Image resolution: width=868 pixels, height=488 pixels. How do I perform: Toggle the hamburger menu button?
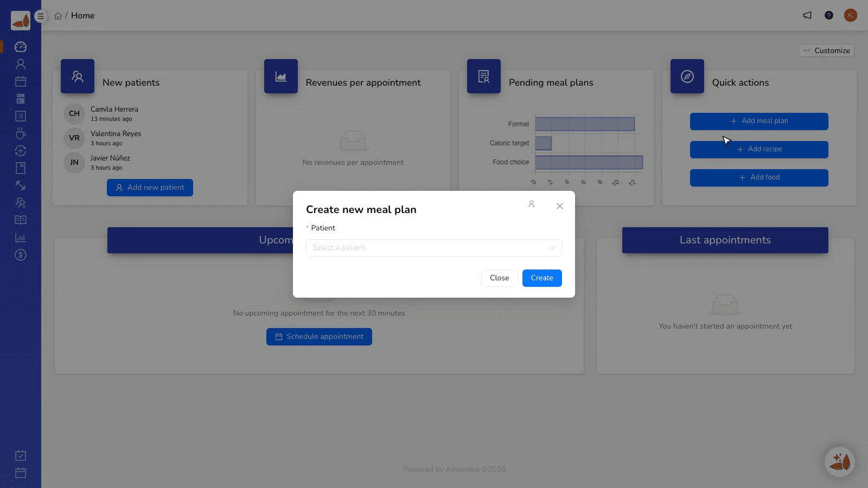coord(40,16)
